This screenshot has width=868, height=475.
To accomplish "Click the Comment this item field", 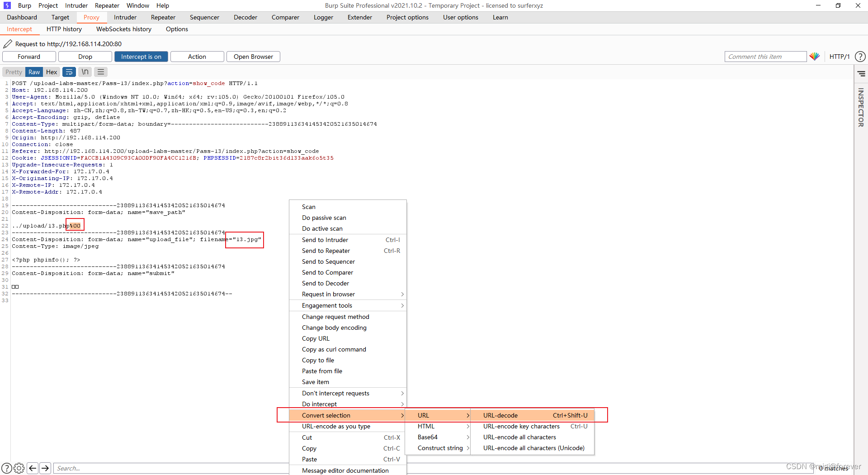I will (x=765, y=57).
